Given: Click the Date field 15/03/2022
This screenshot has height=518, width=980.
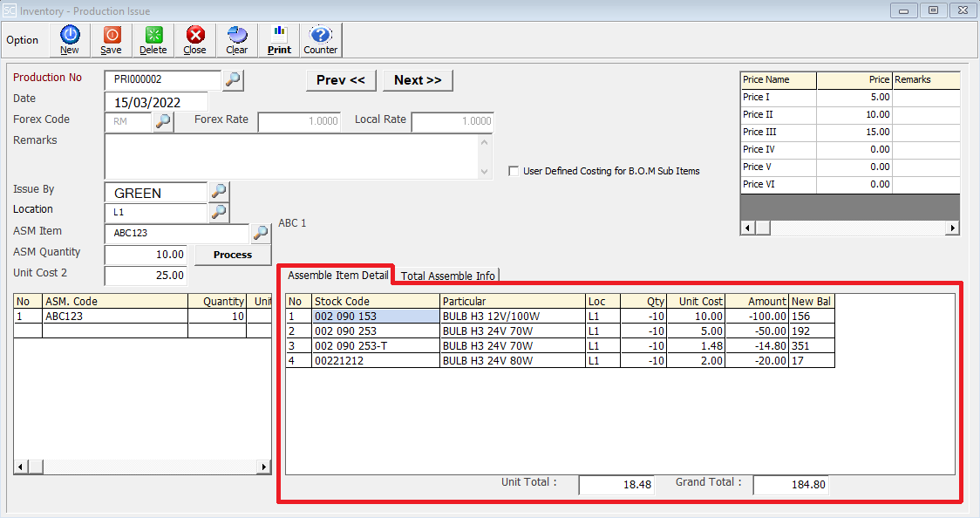Looking at the screenshot, I should (155, 102).
